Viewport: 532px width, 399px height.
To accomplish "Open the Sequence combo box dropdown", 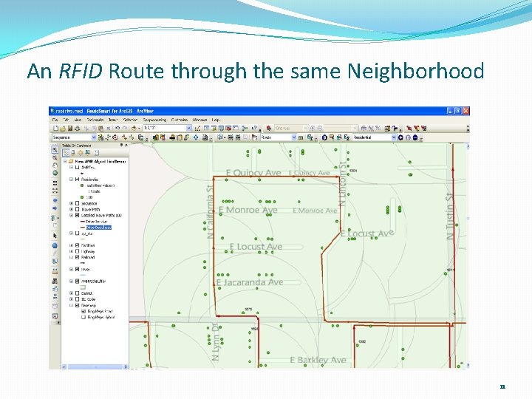I will (94, 137).
